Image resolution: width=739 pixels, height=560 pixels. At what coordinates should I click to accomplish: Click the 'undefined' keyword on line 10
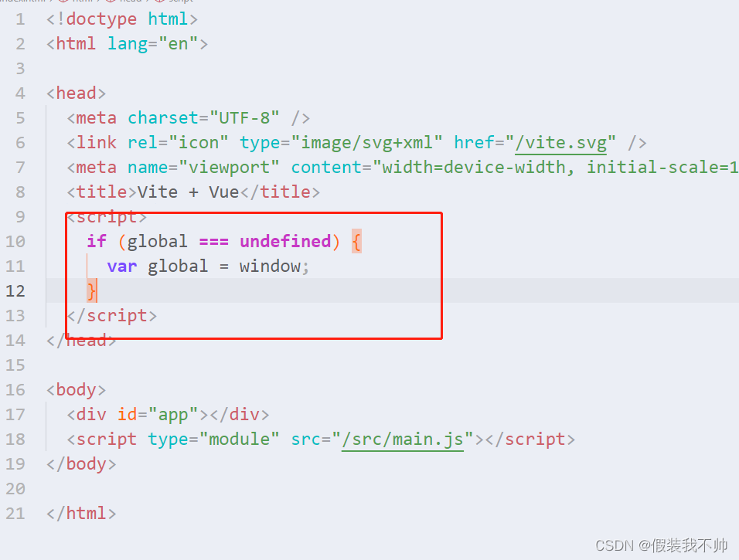[285, 242]
